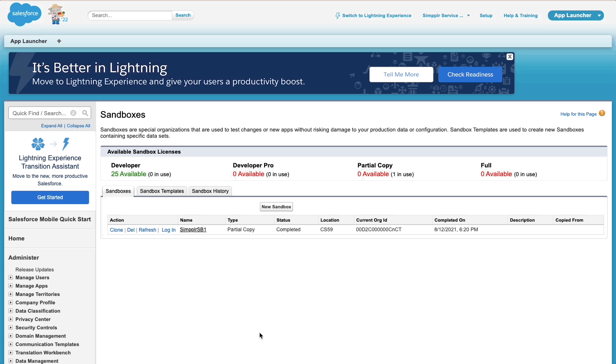Click the Lightning Transition Assistant flower icon
The width and height of the screenshot is (616, 364).
pyautogui.click(x=38, y=144)
